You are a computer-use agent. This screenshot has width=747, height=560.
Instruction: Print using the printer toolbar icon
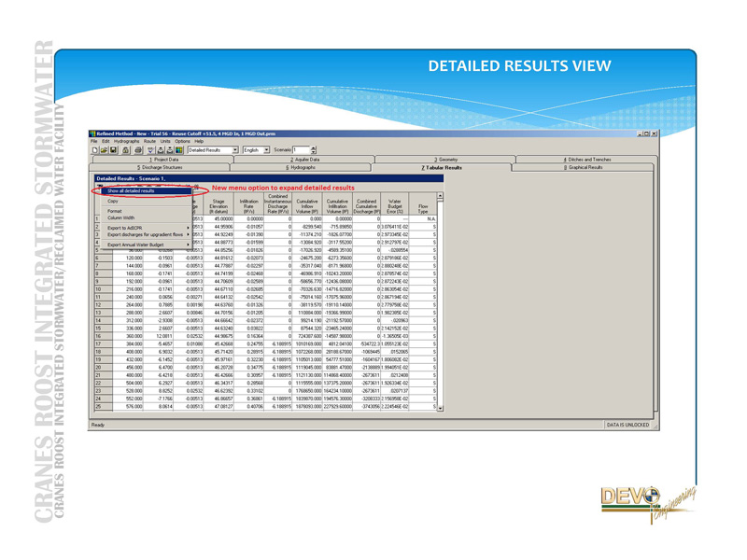[137, 150]
